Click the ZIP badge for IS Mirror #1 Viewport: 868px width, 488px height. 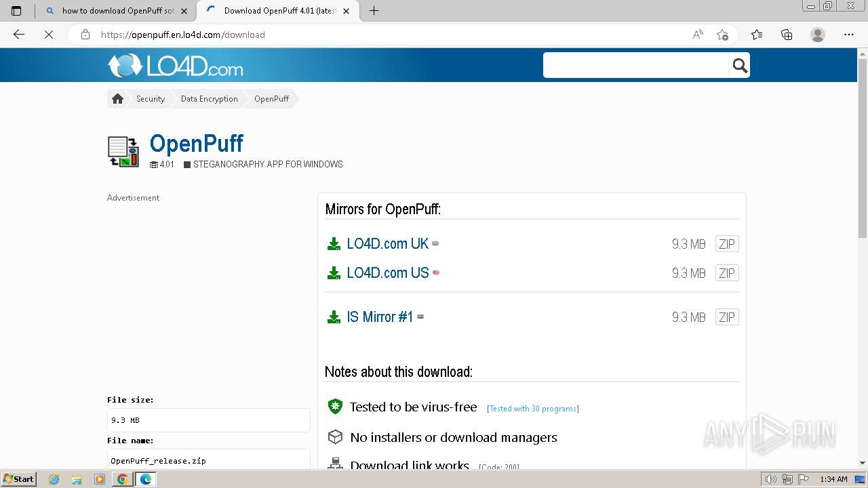click(727, 317)
